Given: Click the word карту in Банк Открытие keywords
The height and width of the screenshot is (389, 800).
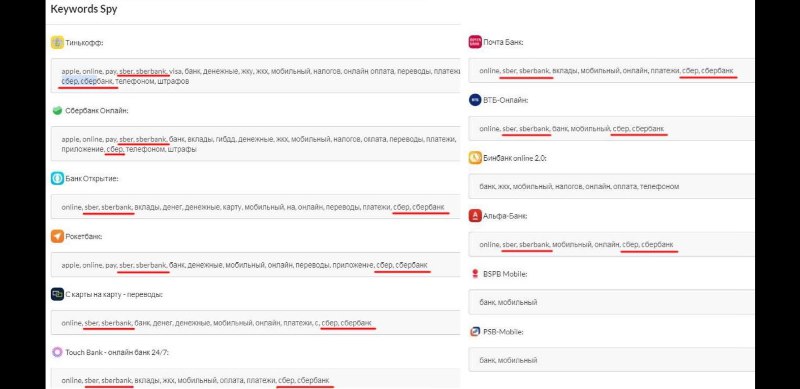Looking at the screenshot, I should (232, 207).
